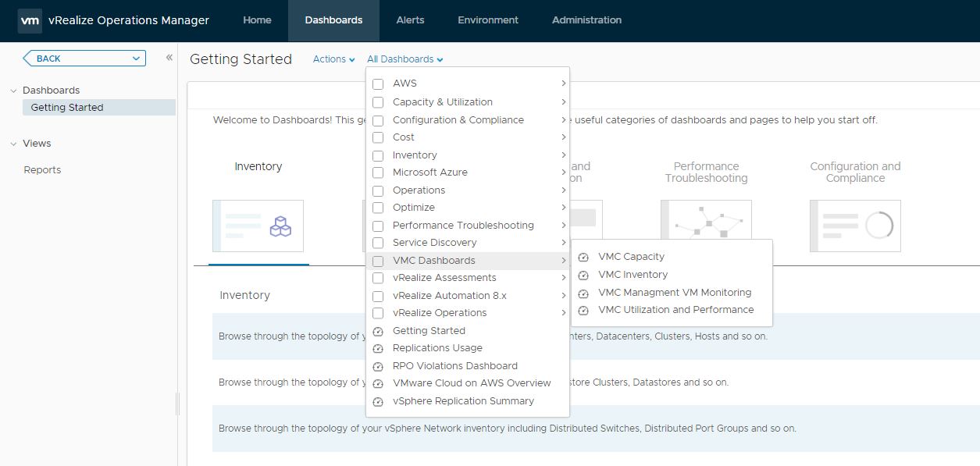Viewport: 980px width, 466px height.
Task: Check the AWS dashboards checkbox
Action: (x=379, y=84)
